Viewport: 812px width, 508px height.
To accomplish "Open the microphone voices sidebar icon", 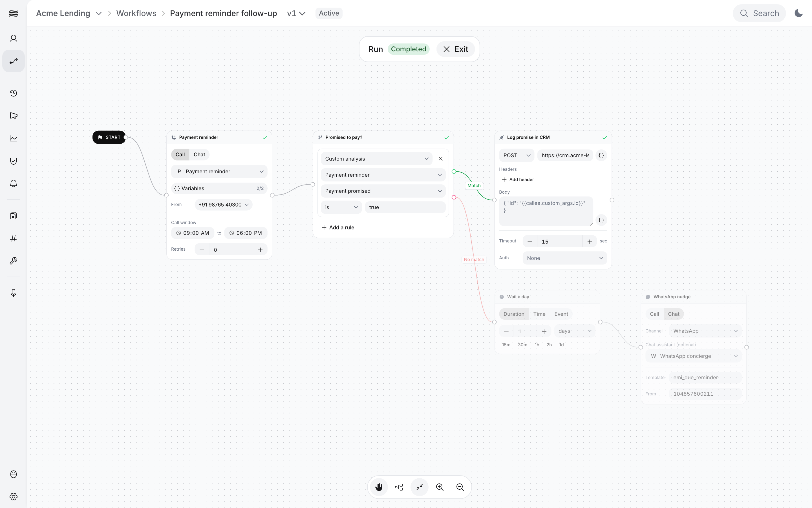I will [x=14, y=293].
